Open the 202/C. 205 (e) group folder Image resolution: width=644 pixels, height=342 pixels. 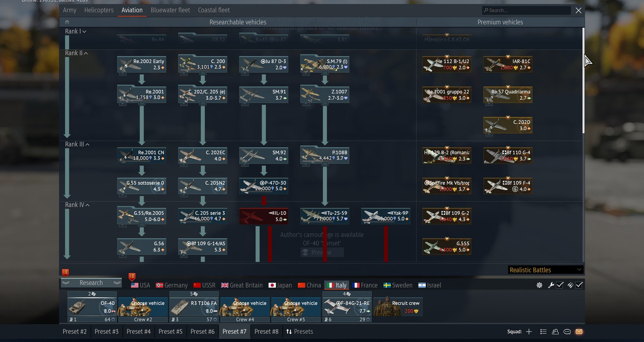202,95
